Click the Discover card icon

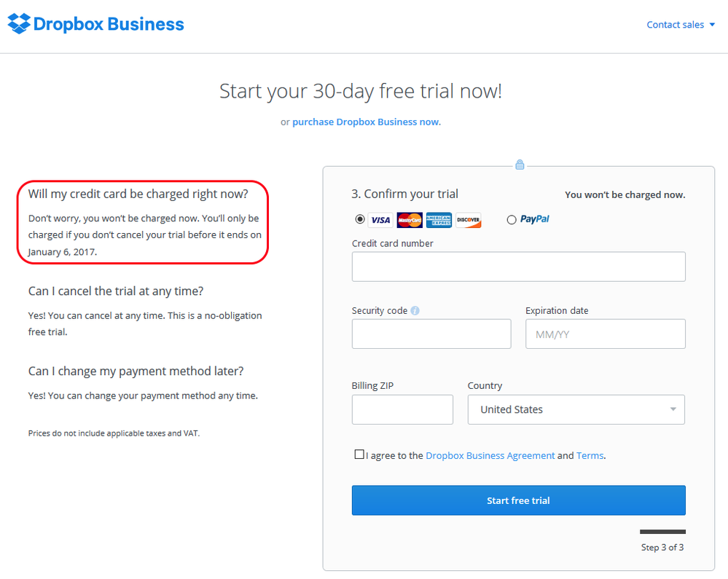[x=469, y=220]
